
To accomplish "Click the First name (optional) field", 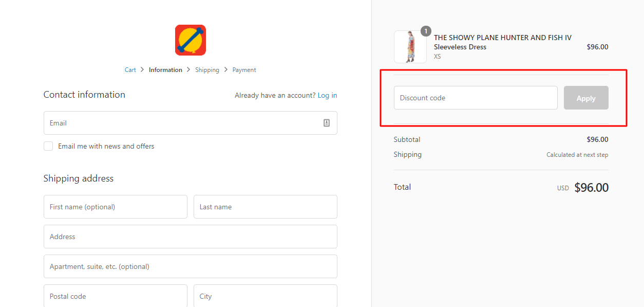I will click(116, 207).
